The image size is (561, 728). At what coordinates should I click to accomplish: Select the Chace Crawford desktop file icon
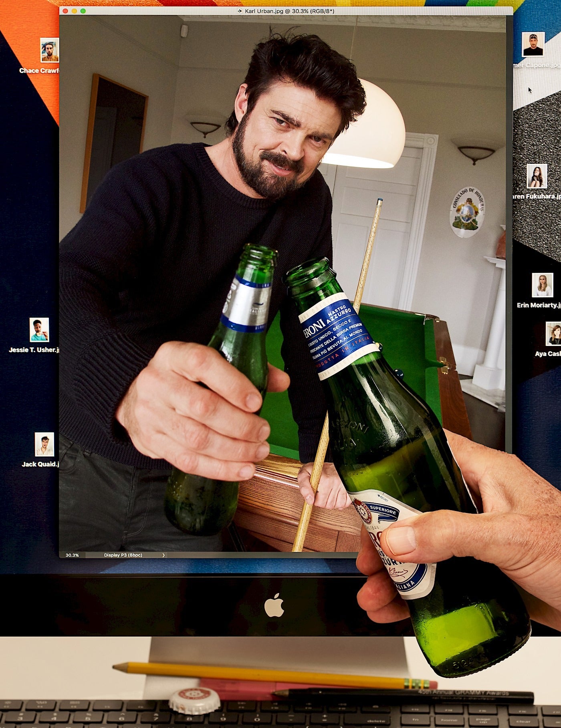click(x=50, y=50)
